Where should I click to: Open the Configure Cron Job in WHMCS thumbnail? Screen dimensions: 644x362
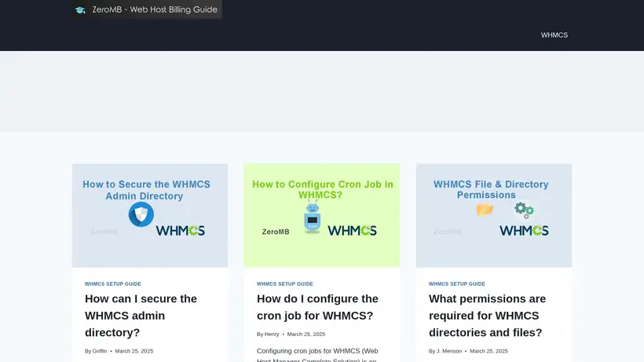321,215
